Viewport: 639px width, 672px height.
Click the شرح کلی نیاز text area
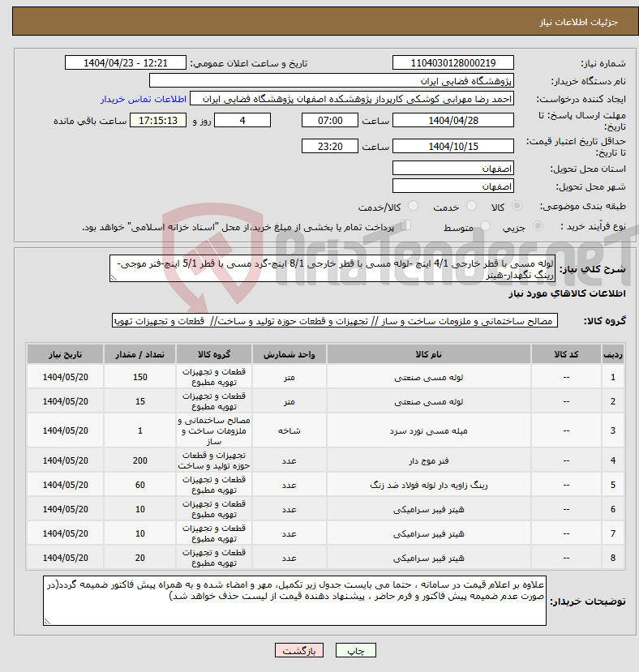(332, 268)
